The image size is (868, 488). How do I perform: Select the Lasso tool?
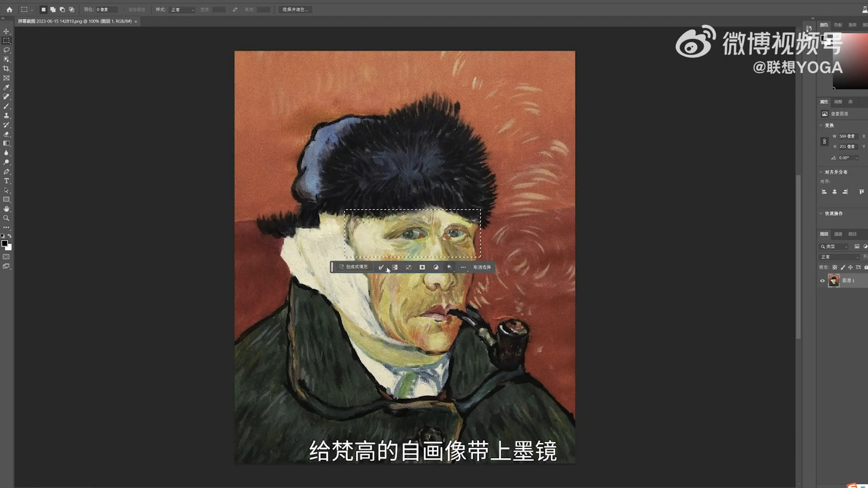pyautogui.click(x=7, y=50)
